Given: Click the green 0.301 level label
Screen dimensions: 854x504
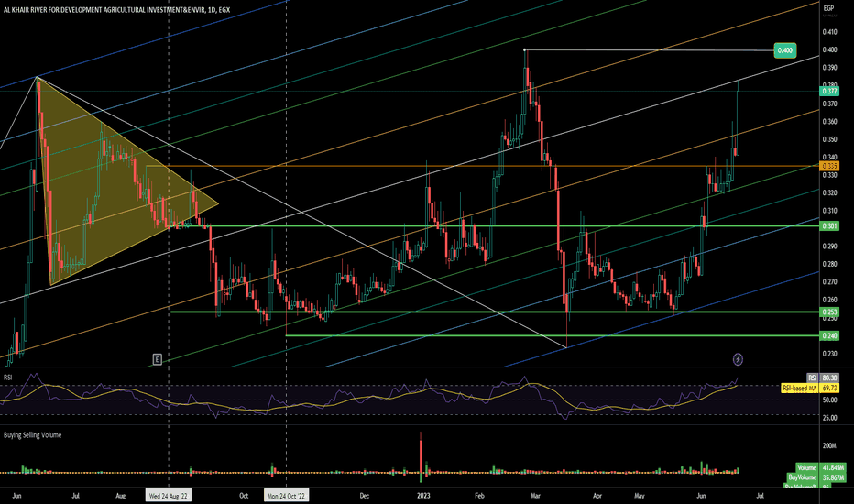Looking at the screenshot, I should (x=829, y=225).
